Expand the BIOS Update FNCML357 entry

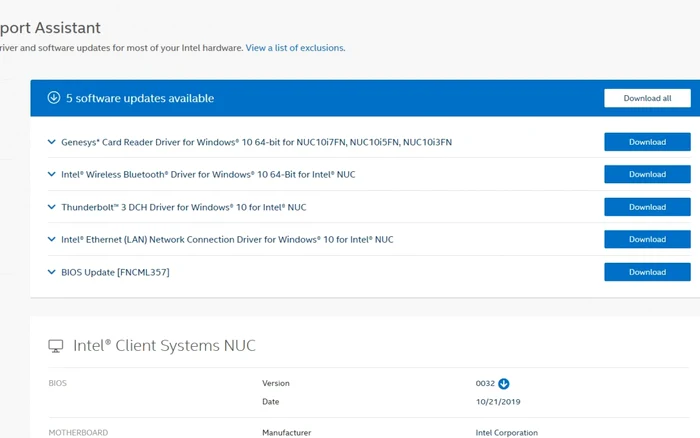point(52,272)
